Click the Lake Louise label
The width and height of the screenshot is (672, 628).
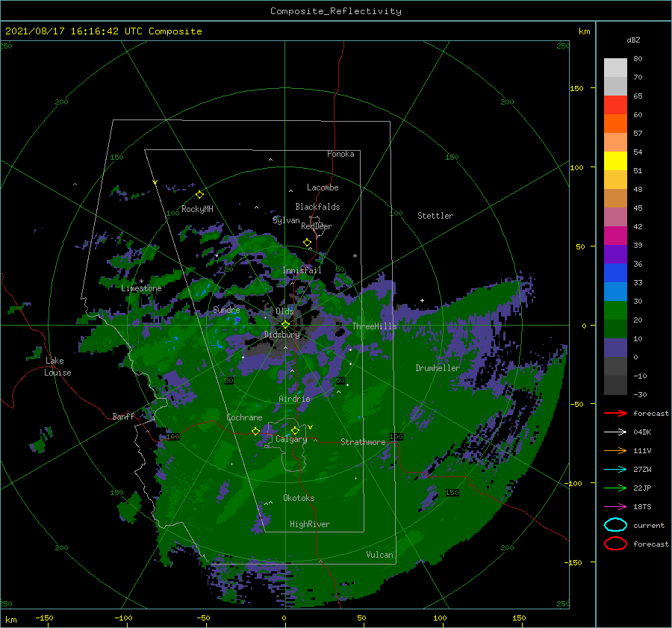coord(57,367)
